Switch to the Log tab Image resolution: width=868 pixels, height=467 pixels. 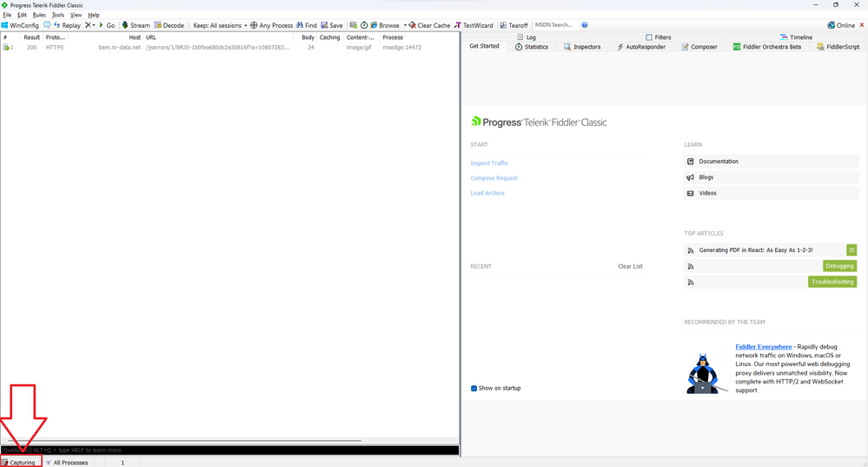point(527,37)
